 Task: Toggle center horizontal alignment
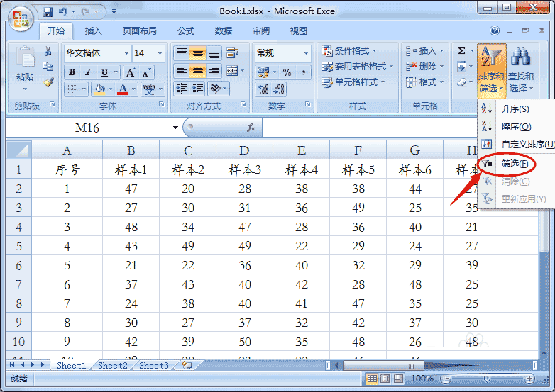[198, 71]
